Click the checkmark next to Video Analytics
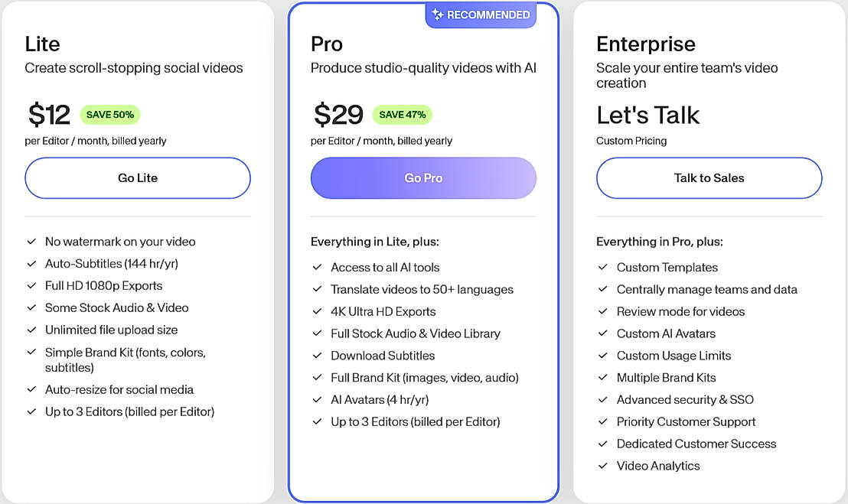Viewport: 848px width, 504px height. pyautogui.click(x=603, y=466)
